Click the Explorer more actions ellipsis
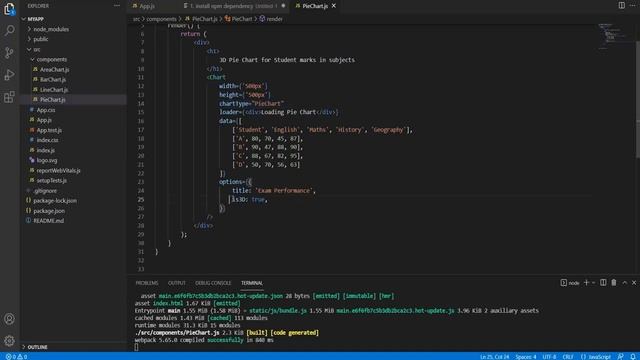This screenshot has height=360, width=640. click(x=117, y=6)
